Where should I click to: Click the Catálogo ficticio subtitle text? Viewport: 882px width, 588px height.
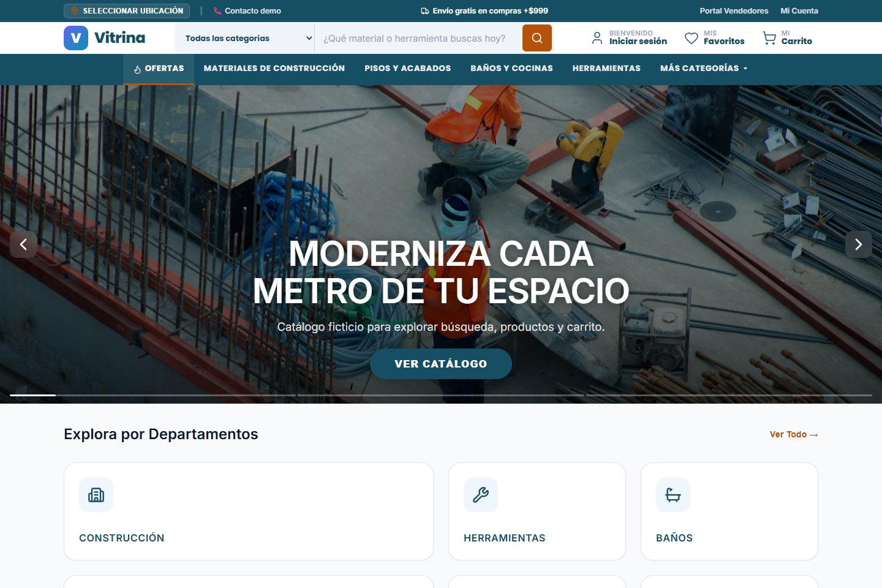click(441, 327)
